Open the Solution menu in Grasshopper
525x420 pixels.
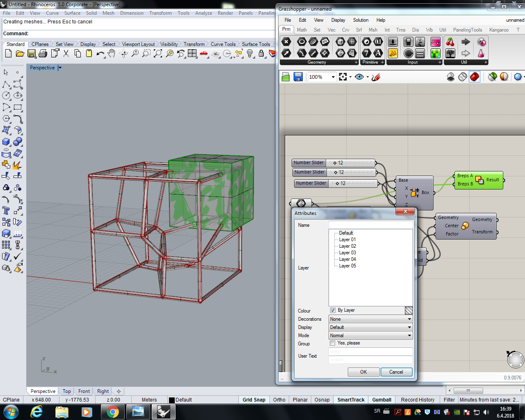tap(361, 20)
